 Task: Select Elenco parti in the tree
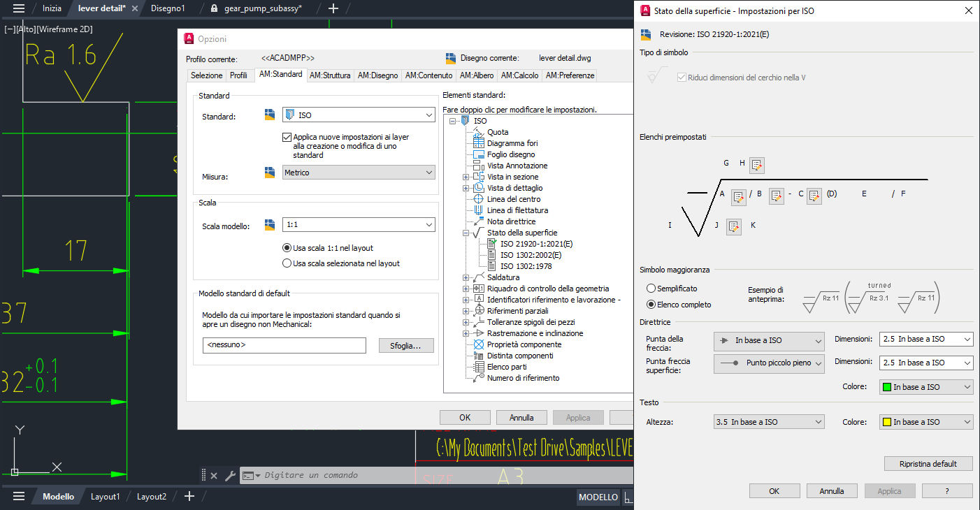click(507, 367)
